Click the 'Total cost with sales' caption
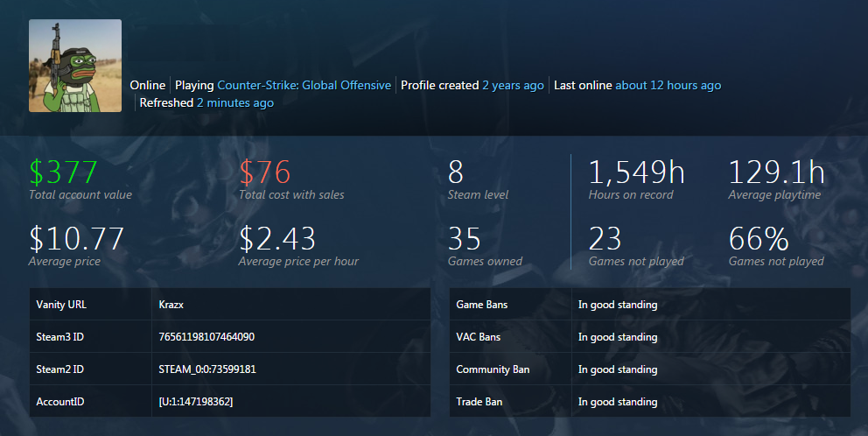This screenshot has width=868, height=436. coord(291,195)
